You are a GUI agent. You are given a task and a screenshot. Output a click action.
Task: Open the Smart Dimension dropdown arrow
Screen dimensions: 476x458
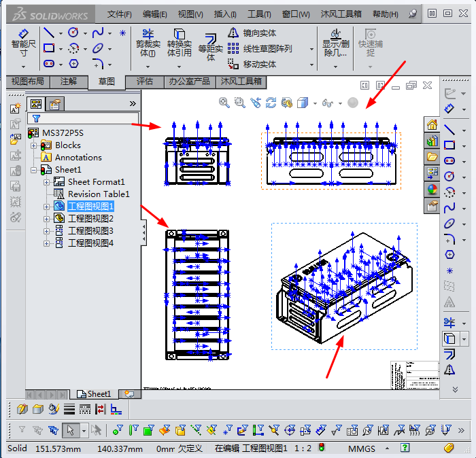click(22, 66)
